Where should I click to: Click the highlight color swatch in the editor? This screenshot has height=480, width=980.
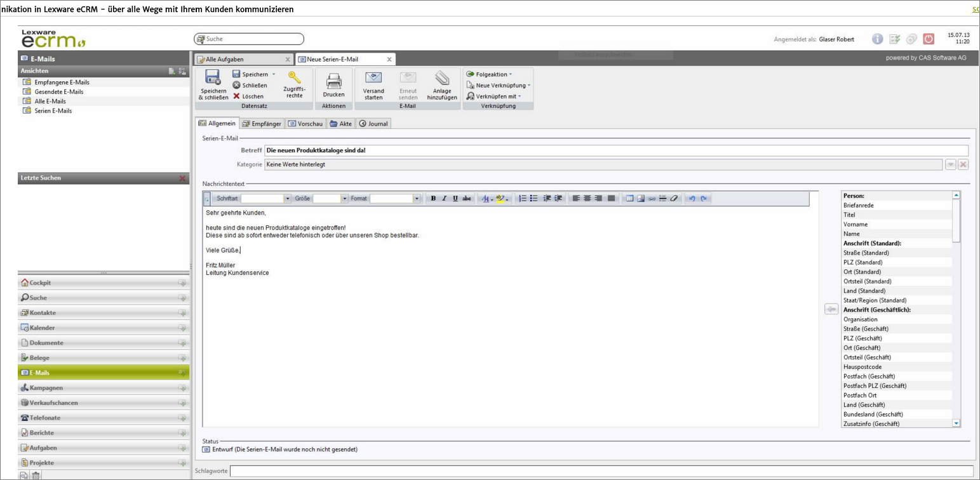(x=501, y=198)
